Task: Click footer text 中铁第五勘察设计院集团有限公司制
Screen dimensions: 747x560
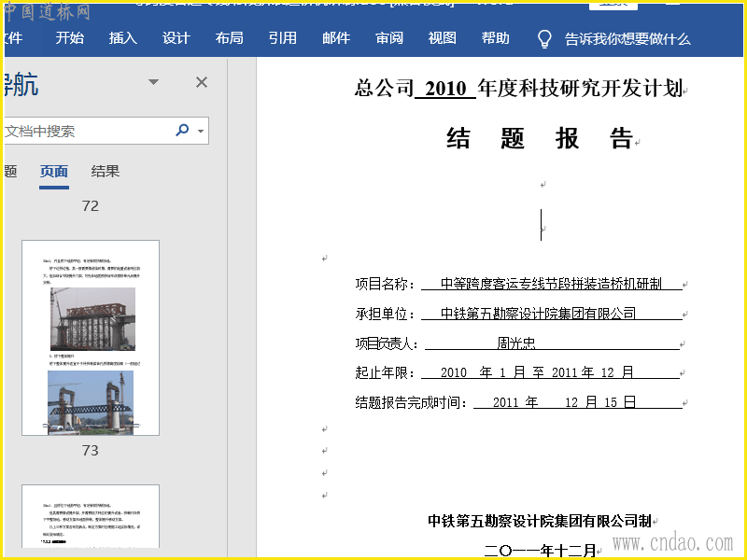Action: [540, 521]
